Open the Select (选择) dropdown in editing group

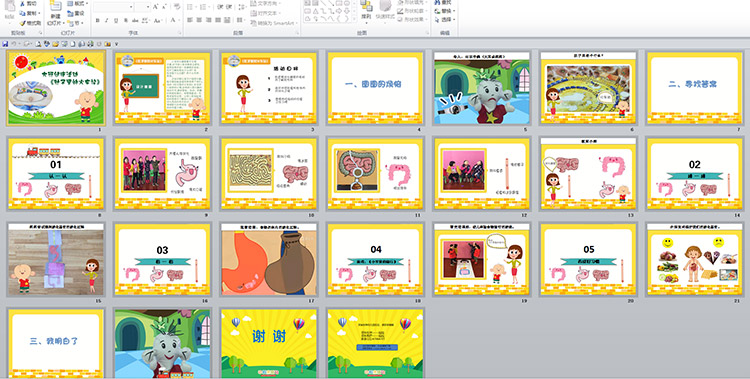pos(445,20)
